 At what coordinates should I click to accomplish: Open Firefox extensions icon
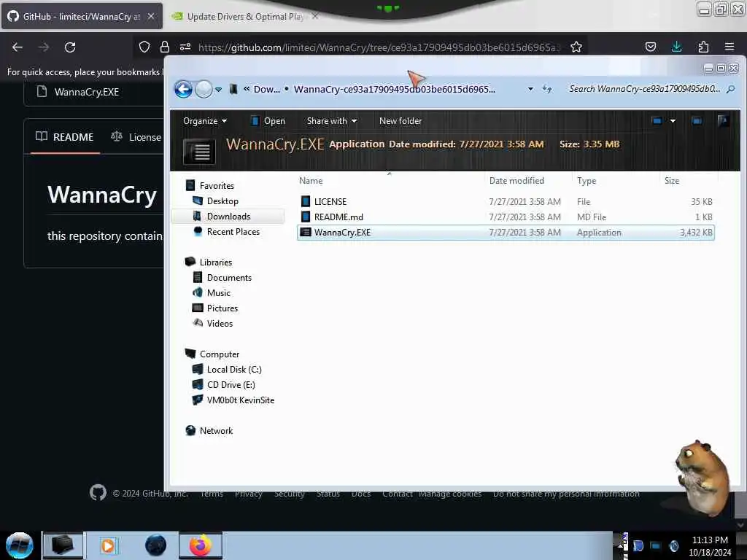(703, 47)
